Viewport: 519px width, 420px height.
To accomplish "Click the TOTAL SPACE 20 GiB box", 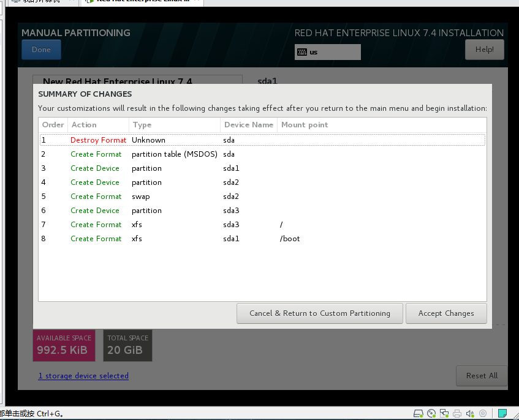I will [x=128, y=345].
